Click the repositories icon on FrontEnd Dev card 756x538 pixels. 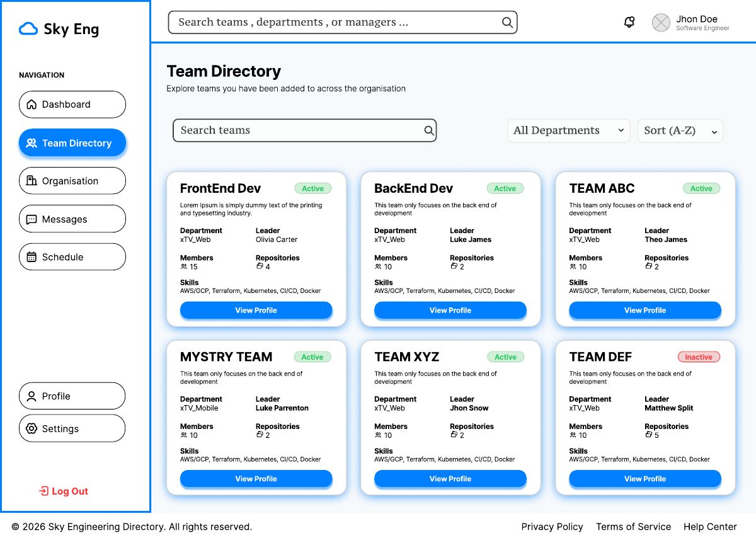click(x=260, y=266)
